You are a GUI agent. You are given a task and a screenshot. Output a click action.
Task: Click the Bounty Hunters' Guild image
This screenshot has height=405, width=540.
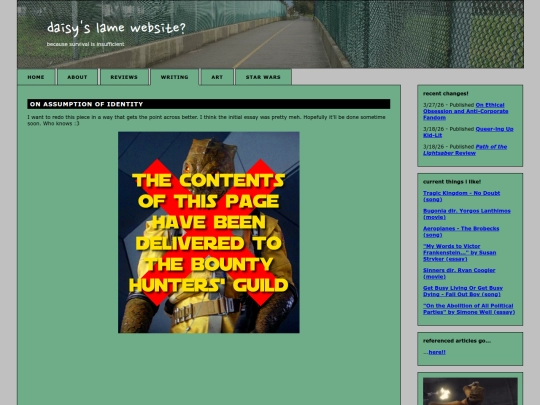pos(209,232)
